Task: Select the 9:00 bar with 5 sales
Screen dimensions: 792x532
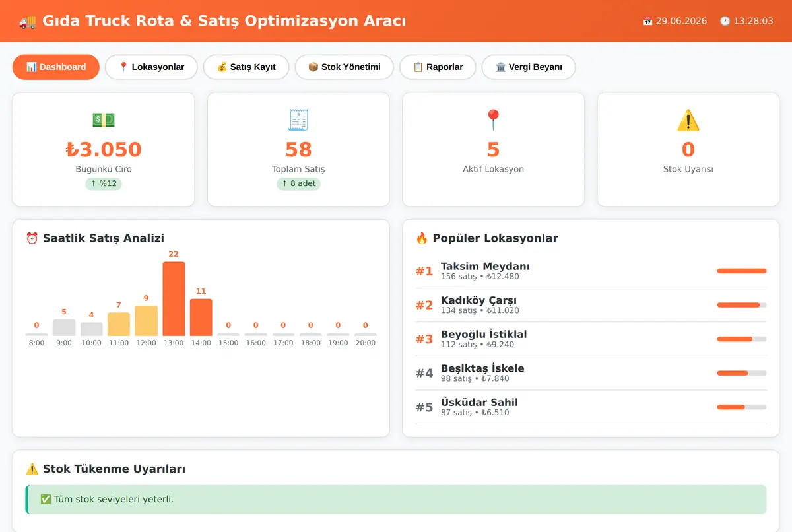Action: coord(64,327)
